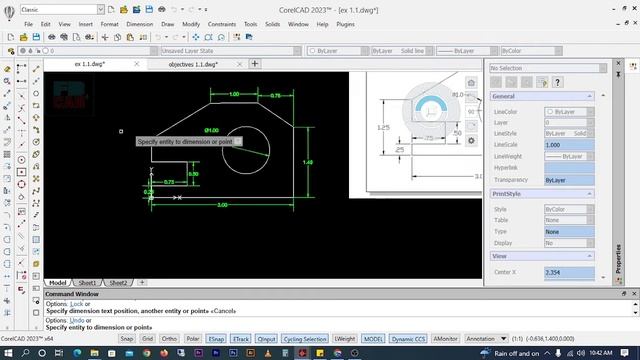Click the Center X 2.354 value field
The image size is (640, 360).
pyautogui.click(x=569, y=273)
